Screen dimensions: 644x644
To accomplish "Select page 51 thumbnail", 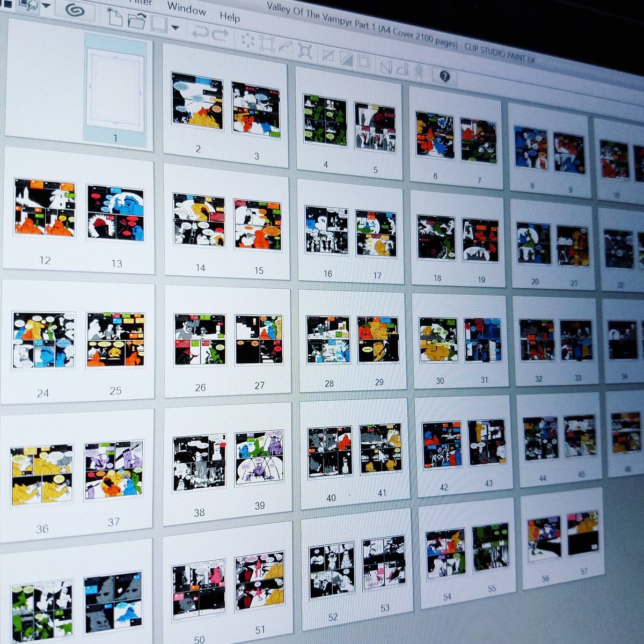I will [260, 581].
